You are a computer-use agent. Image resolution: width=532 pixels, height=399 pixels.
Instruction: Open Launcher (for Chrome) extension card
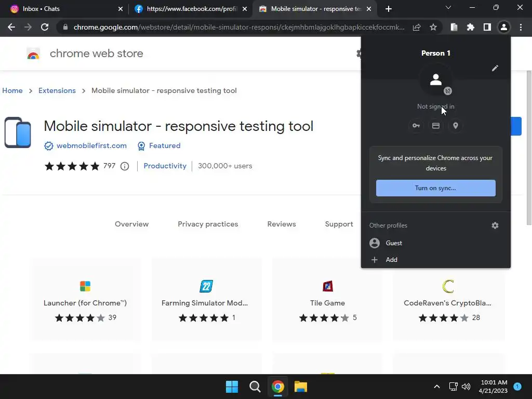85,299
